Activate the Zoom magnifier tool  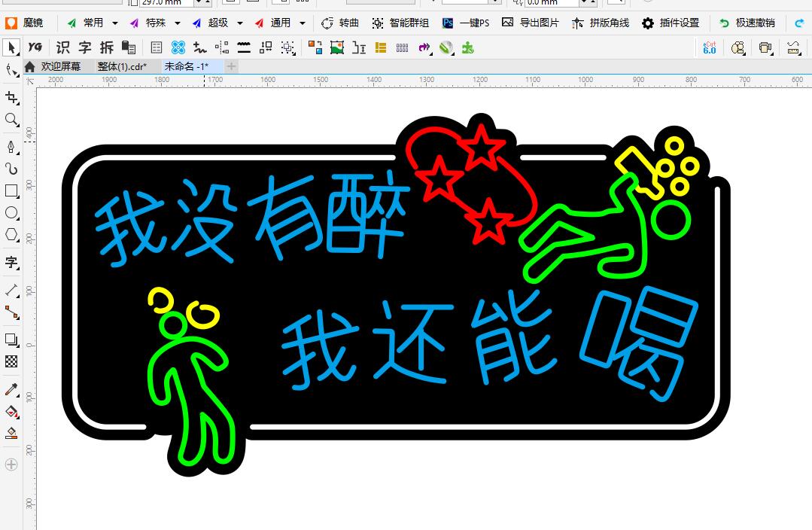[x=11, y=120]
